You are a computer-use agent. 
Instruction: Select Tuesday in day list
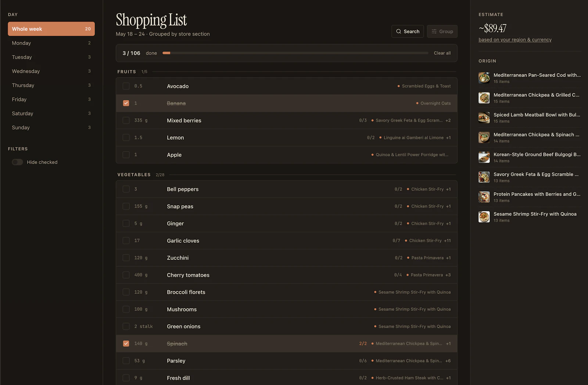[51, 57]
